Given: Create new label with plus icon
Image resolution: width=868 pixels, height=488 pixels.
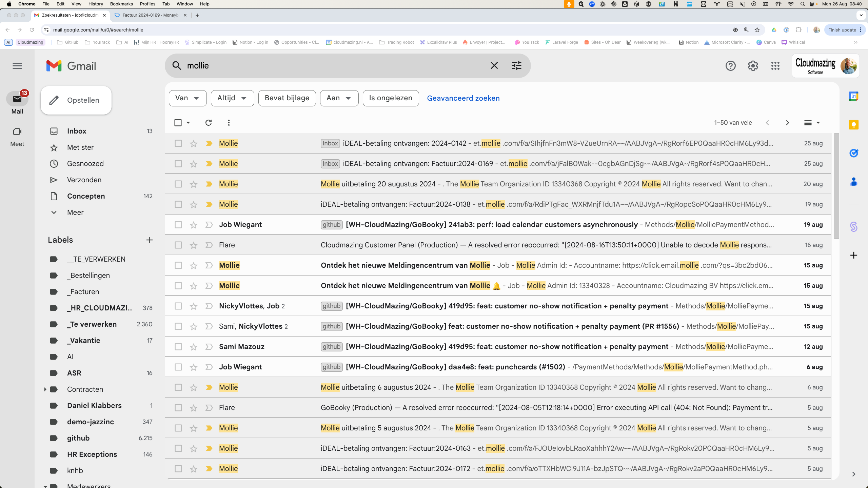Looking at the screenshot, I should 149,240.
